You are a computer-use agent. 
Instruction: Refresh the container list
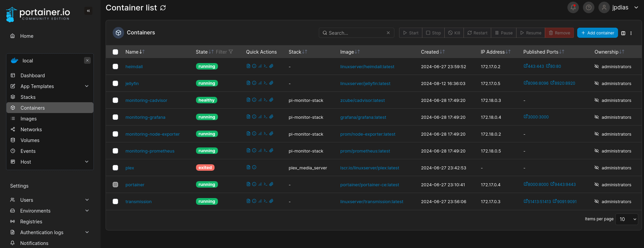point(163,8)
